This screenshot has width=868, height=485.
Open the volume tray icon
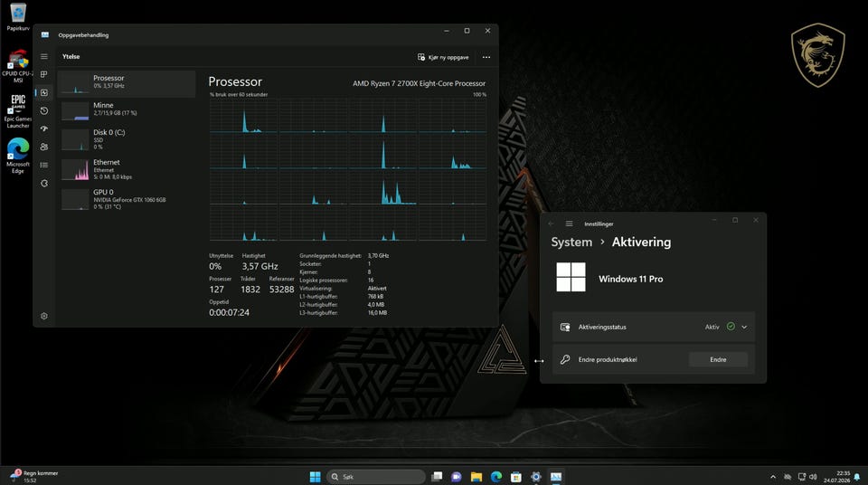pyautogui.click(x=813, y=477)
